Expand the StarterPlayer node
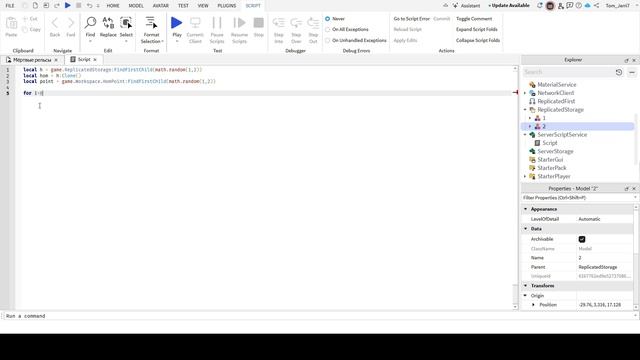Image resolution: width=640 pixels, height=360 pixels. pos(525,176)
